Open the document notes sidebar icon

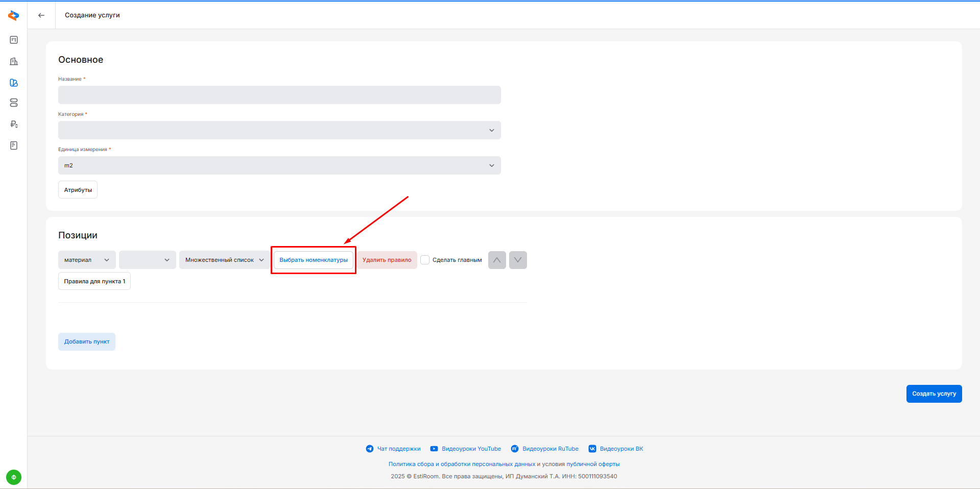(x=14, y=145)
